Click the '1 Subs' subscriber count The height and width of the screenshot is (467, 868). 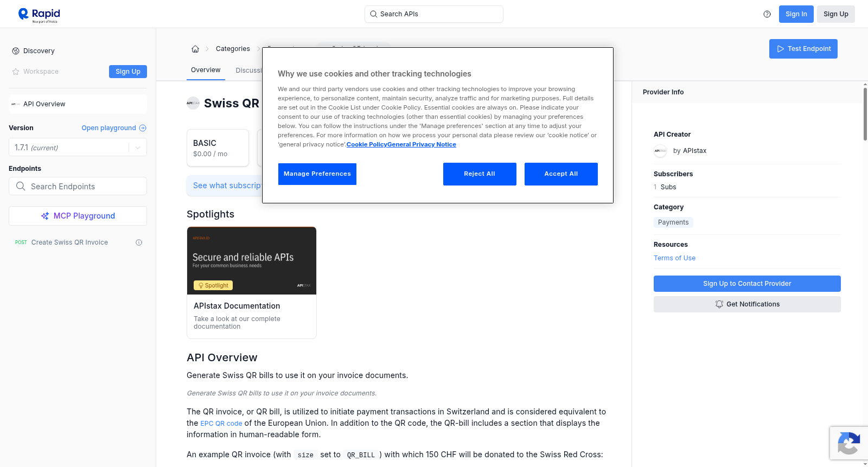665,187
